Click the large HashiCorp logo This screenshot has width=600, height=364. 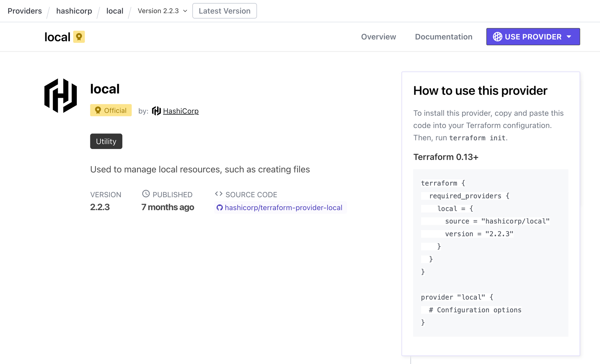(61, 96)
